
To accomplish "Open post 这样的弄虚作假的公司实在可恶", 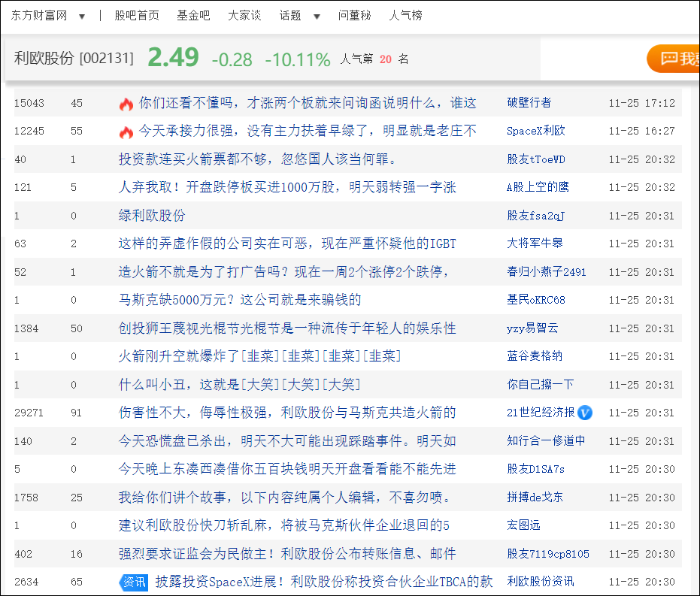I will tap(287, 243).
